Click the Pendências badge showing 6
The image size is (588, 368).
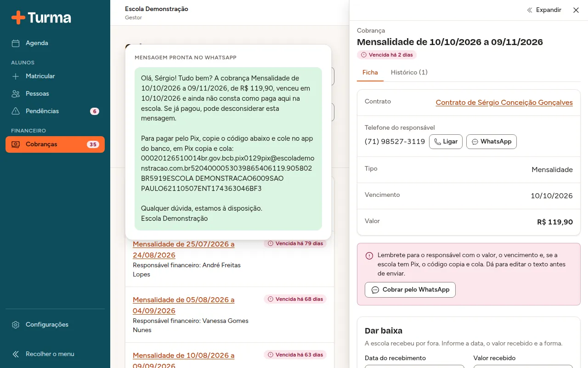click(x=95, y=111)
